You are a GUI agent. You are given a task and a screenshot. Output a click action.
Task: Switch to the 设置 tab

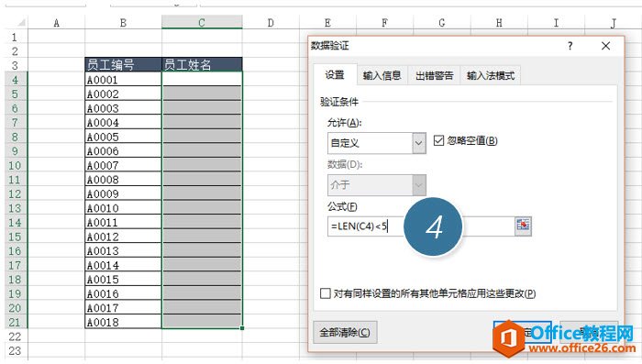[x=335, y=75]
